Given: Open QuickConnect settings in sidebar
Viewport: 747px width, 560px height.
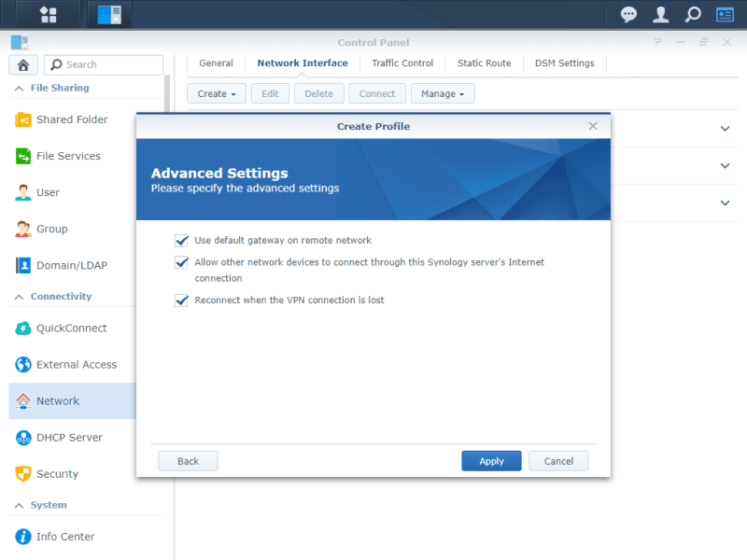Looking at the screenshot, I should pyautogui.click(x=71, y=329).
